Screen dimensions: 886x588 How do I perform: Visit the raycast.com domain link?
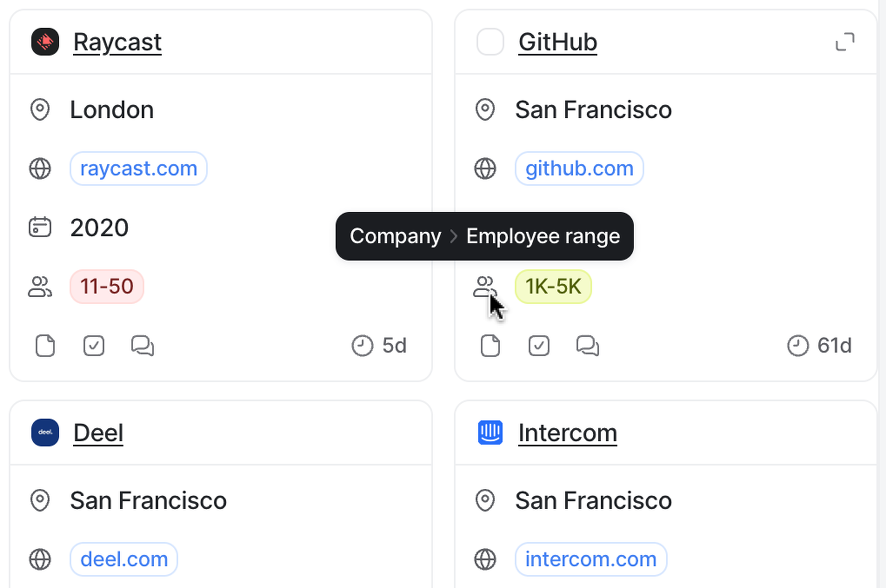138,168
